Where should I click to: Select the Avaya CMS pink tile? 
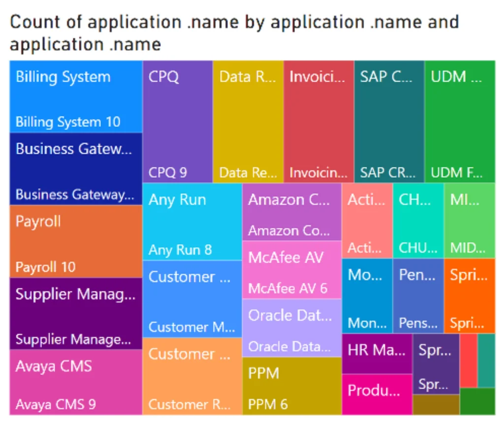(76, 382)
